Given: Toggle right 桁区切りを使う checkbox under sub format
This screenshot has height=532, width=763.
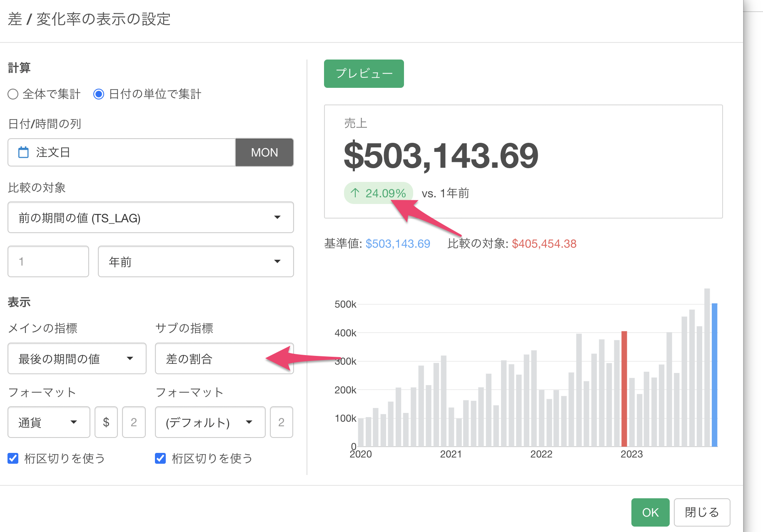Looking at the screenshot, I should coord(160,458).
